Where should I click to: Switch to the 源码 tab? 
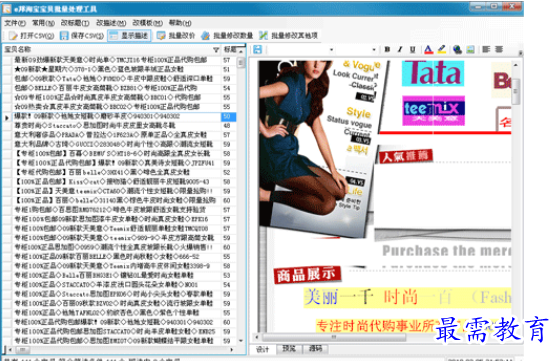click(315, 349)
